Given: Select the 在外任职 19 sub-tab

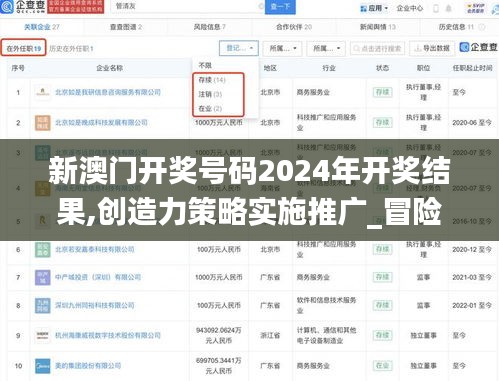Looking at the screenshot, I should pos(23,49).
